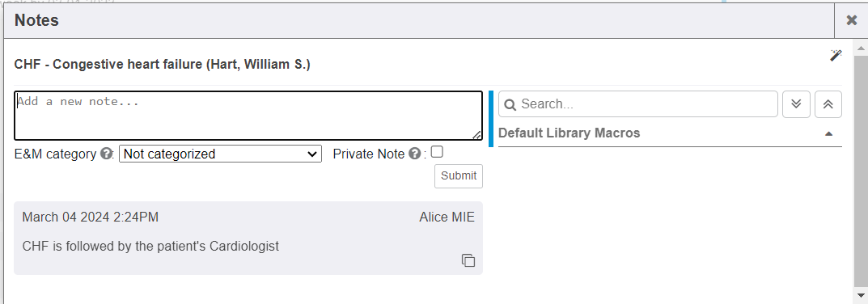Select the Default Library Macros heading
The width and height of the screenshot is (868, 304).
(569, 133)
